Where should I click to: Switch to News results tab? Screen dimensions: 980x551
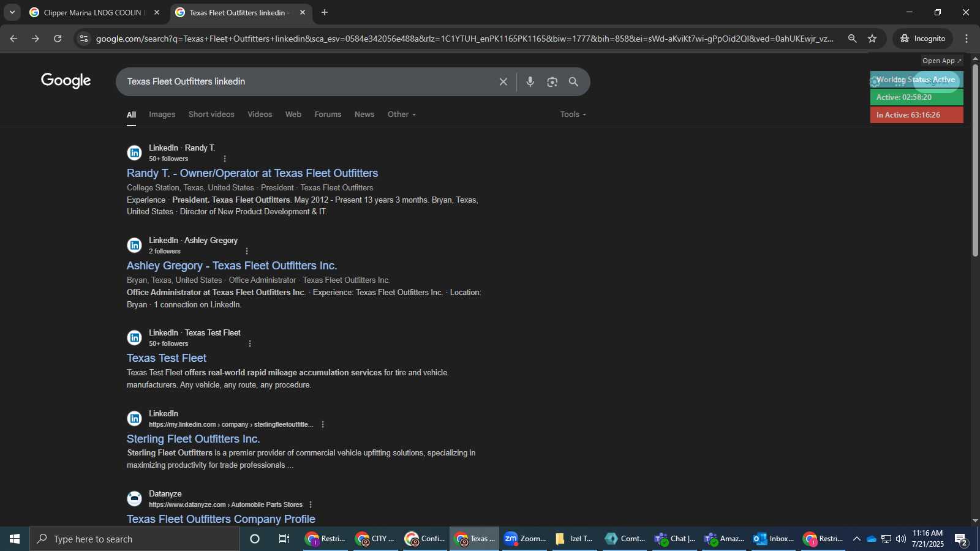[364, 114]
